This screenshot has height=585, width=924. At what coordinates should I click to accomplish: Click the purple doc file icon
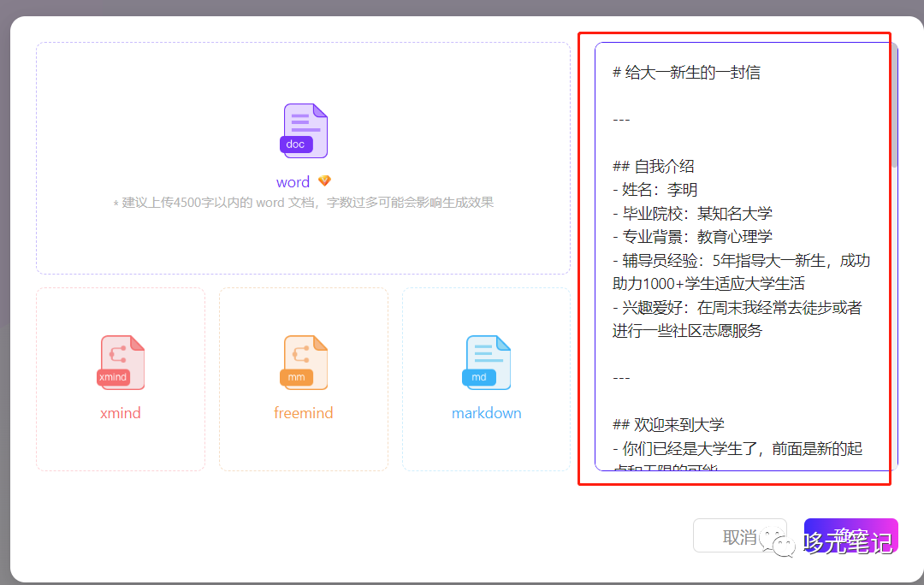304,130
